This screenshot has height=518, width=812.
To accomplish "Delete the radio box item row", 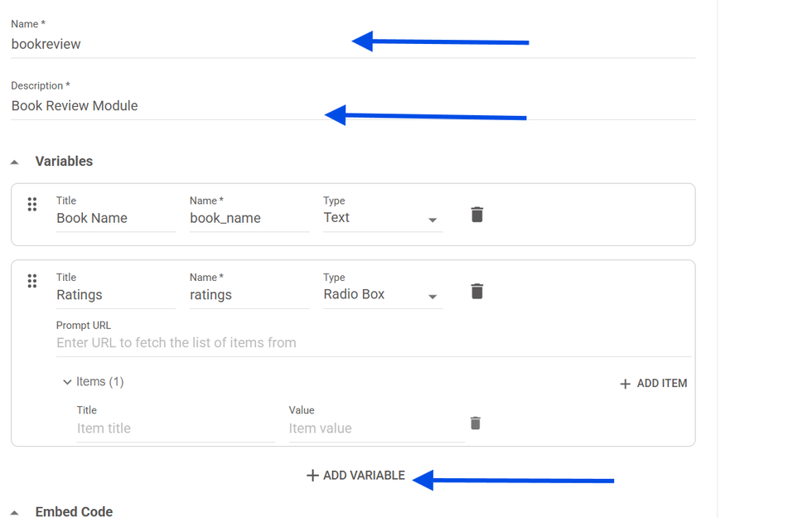I will click(x=475, y=424).
